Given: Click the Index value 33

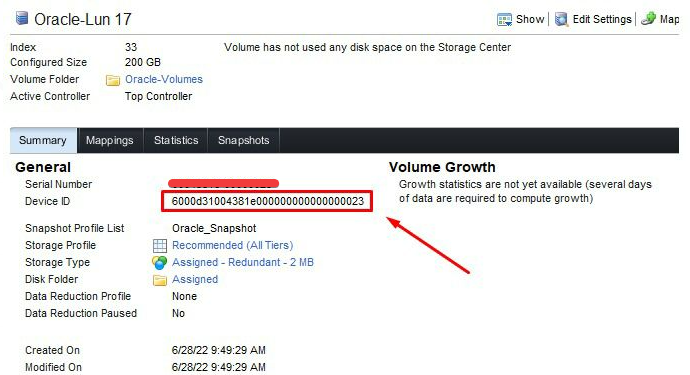Looking at the screenshot, I should pyautogui.click(x=131, y=47).
